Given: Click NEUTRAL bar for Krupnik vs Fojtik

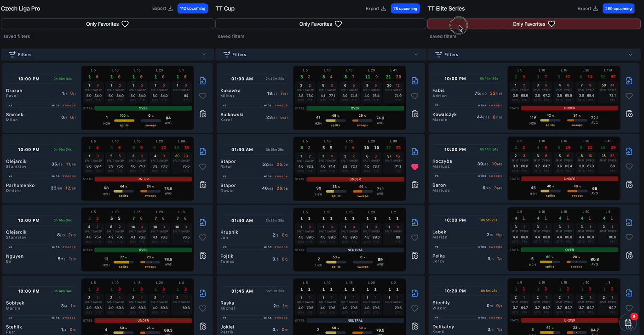Looking at the screenshot, I should 355,250.
